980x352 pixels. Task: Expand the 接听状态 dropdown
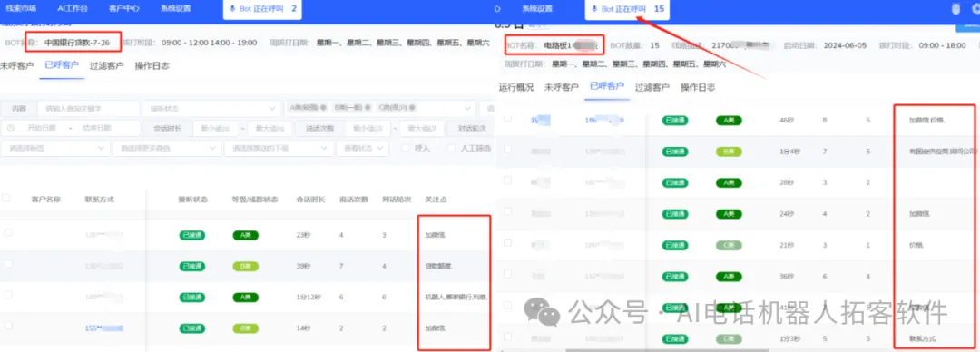(x=211, y=108)
